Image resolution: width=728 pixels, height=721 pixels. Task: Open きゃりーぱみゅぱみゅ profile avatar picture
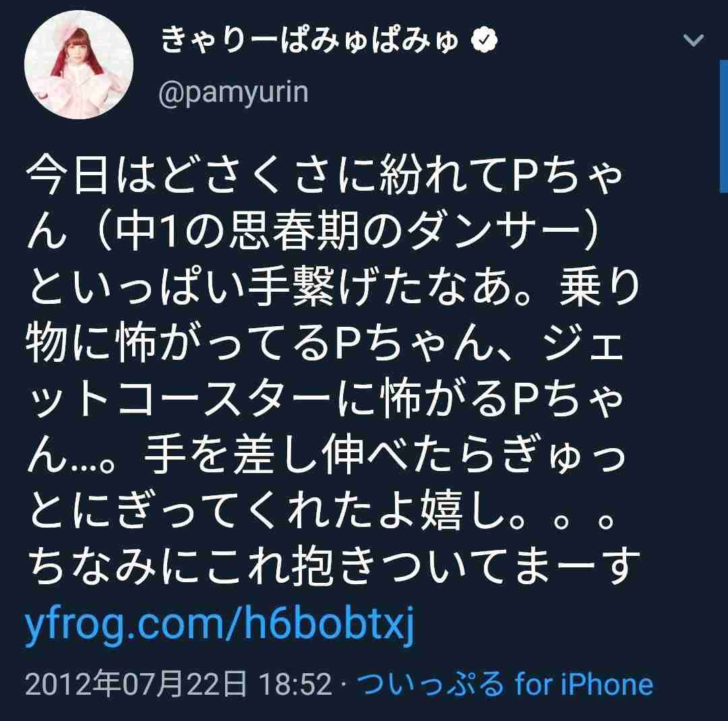tap(79, 65)
